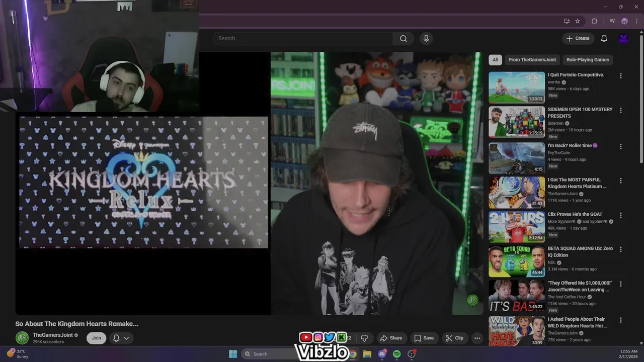The height and width of the screenshot is (362, 644).
Task: Open the Chrome profile avatar
Action: (x=624, y=21)
